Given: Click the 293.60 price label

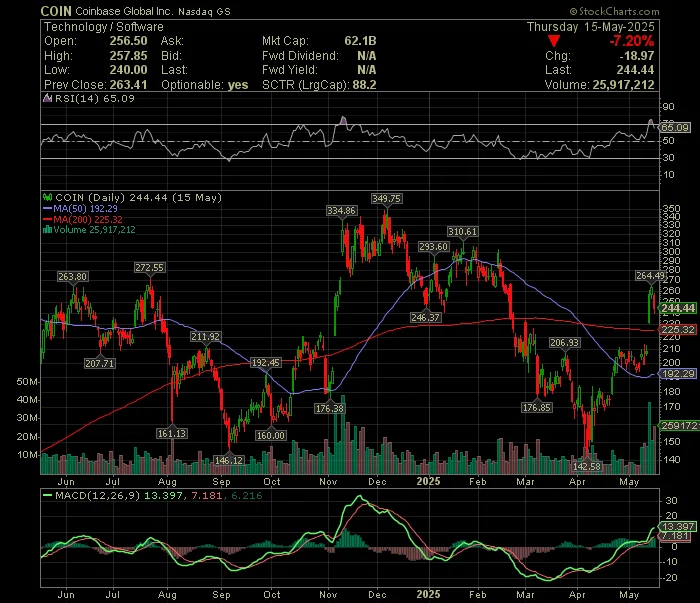Looking at the screenshot, I should point(433,247).
